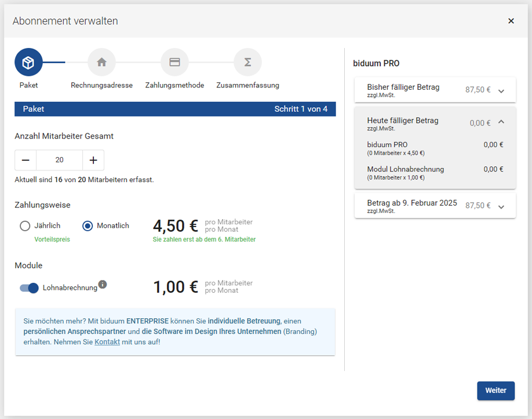Click the Zahlungsmethode credit card icon
The height and width of the screenshot is (419, 532).
click(x=174, y=62)
